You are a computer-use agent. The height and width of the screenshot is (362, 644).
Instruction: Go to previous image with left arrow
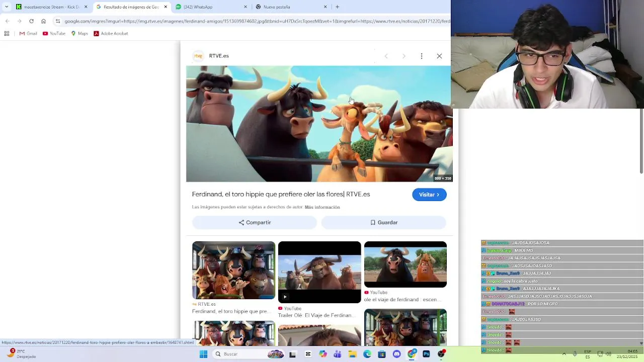pyautogui.click(x=386, y=56)
